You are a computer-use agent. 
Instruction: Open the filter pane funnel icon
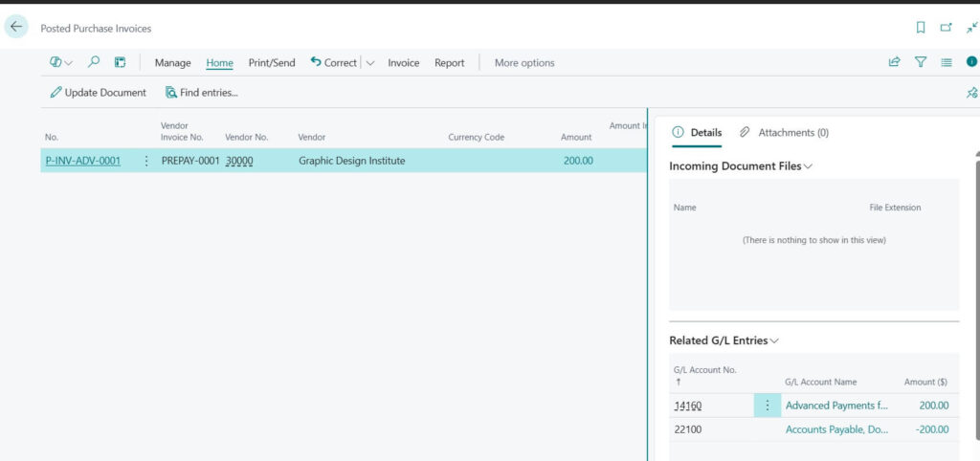point(921,62)
